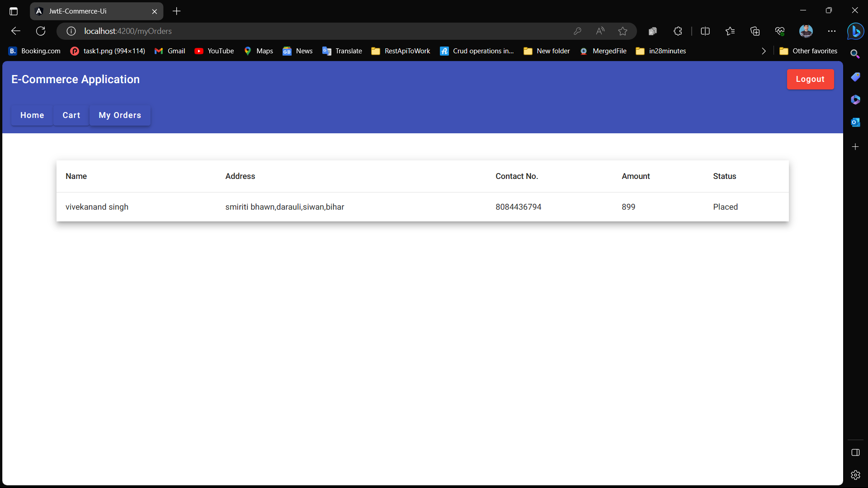Open the Cart section
868x488 pixels.
(71, 115)
